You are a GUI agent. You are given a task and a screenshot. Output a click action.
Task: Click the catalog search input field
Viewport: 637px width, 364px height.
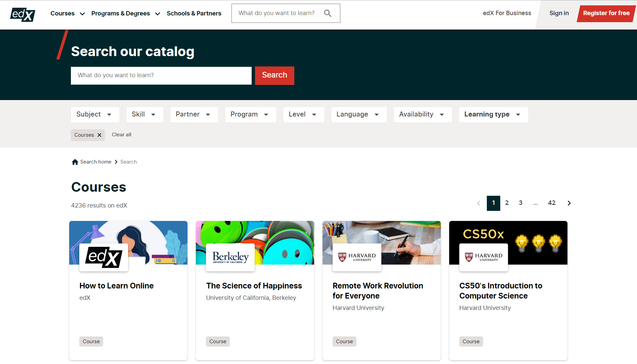[161, 75]
